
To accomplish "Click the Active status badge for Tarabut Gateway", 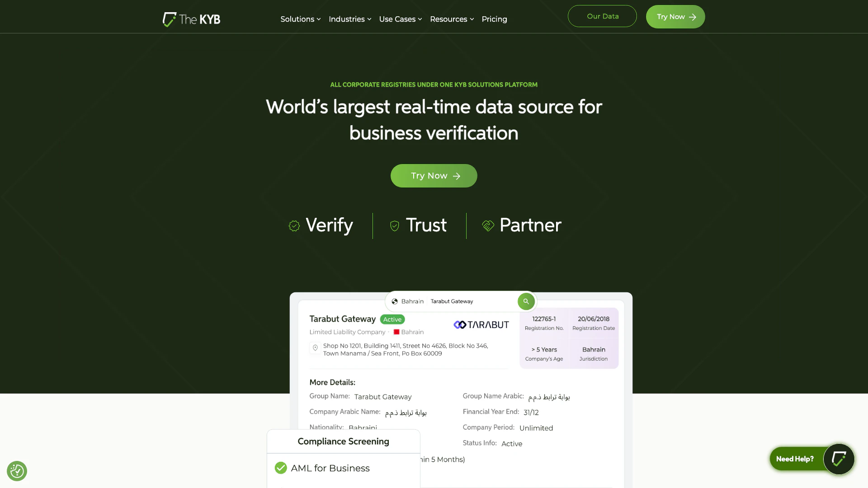I will tap(392, 319).
